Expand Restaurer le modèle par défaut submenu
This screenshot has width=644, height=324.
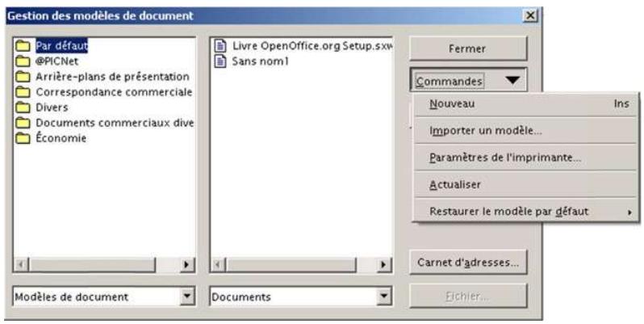[x=525, y=212]
